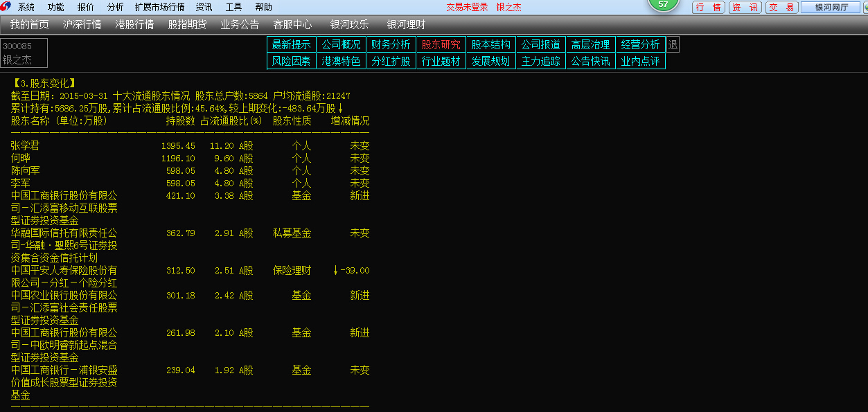
Task: Open the 公告快讯 tab
Action: click(x=591, y=61)
